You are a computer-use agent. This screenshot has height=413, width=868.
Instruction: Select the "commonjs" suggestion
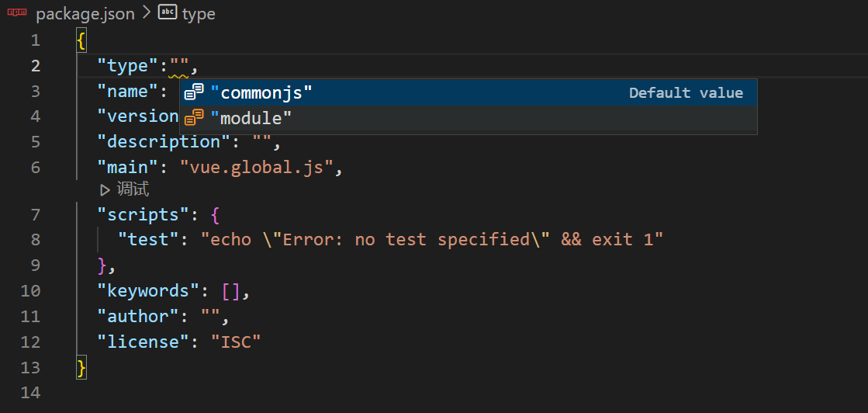click(x=468, y=92)
